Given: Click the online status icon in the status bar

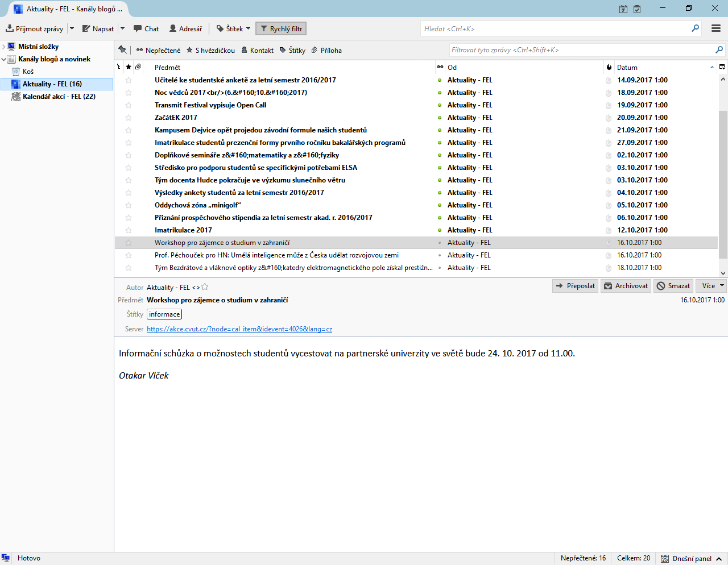Looking at the screenshot, I should click(6, 558).
